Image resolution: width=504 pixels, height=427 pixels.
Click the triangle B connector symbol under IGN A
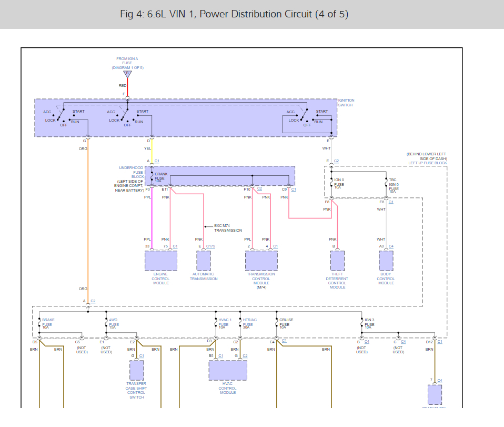point(127,74)
